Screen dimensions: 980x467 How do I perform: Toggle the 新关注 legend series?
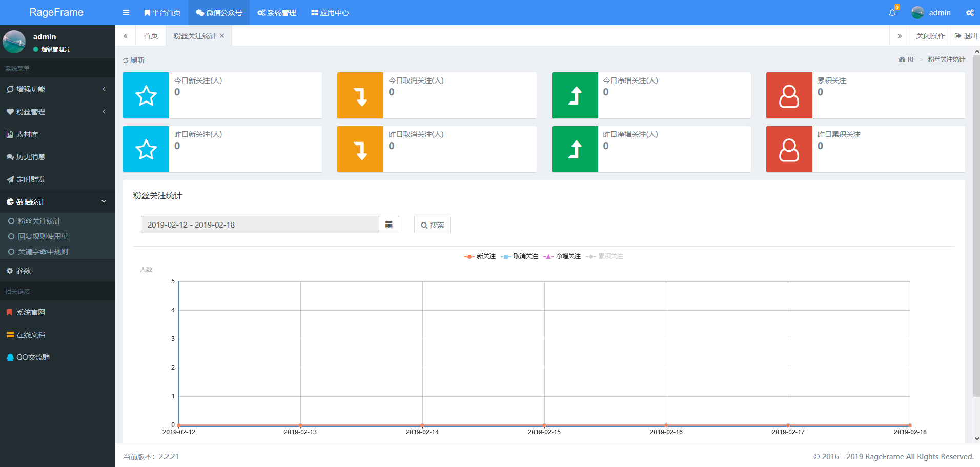click(480, 256)
